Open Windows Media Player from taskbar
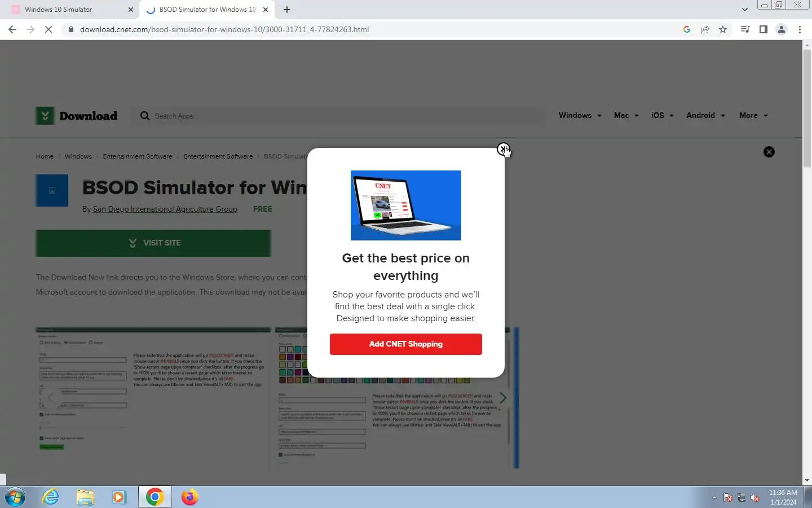Viewport: 812px width, 508px height. click(119, 497)
